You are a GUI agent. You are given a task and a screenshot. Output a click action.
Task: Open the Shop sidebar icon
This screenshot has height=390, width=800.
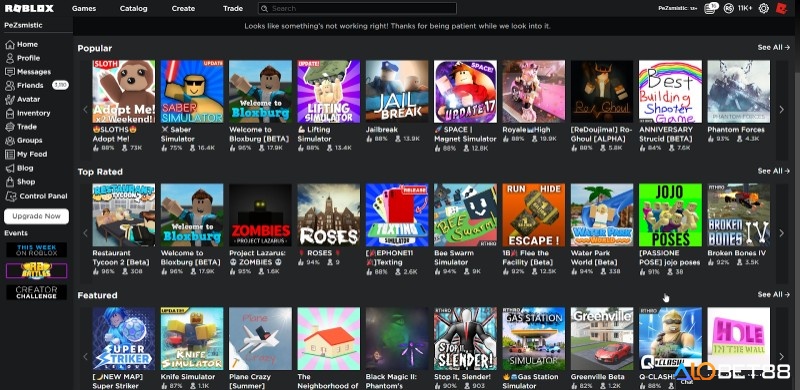click(x=10, y=182)
